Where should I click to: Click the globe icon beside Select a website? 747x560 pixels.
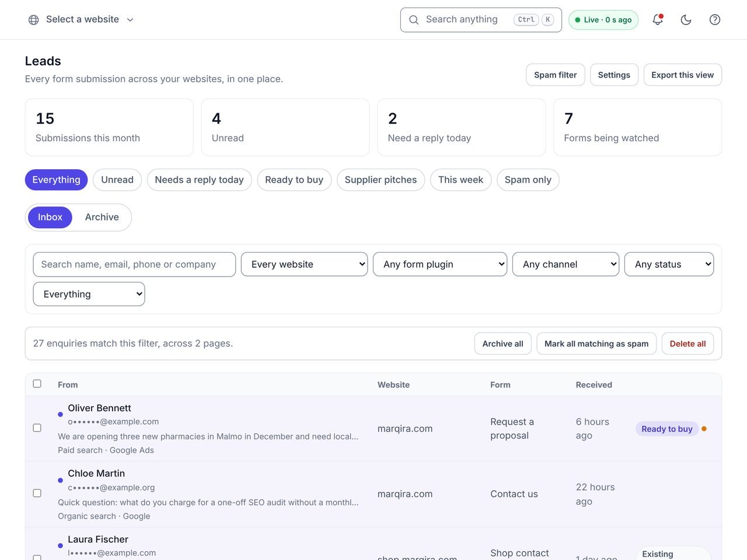click(x=34, y=20)
